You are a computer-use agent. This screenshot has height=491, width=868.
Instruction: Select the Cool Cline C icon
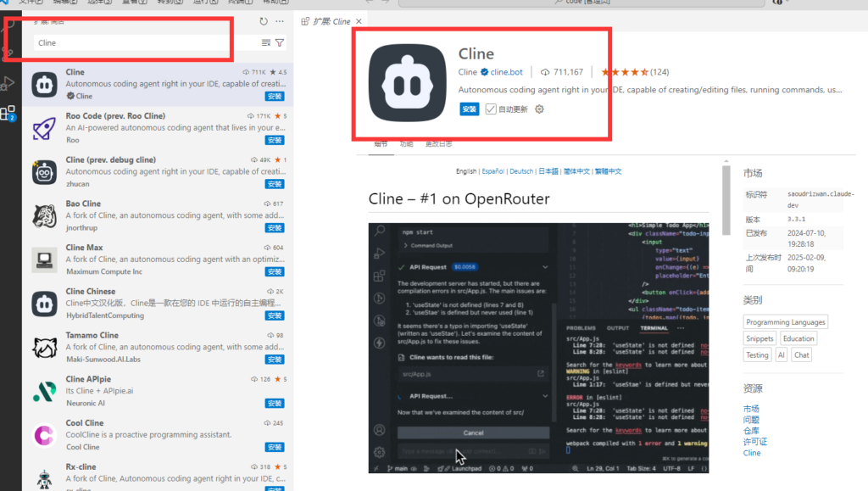[44, 435]
